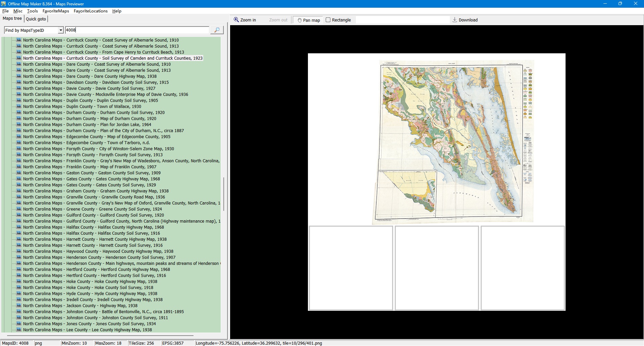This screenshot has height=346, width=644.
Task: Select the Zoom in tool
Action: click(x=245, y=20)
